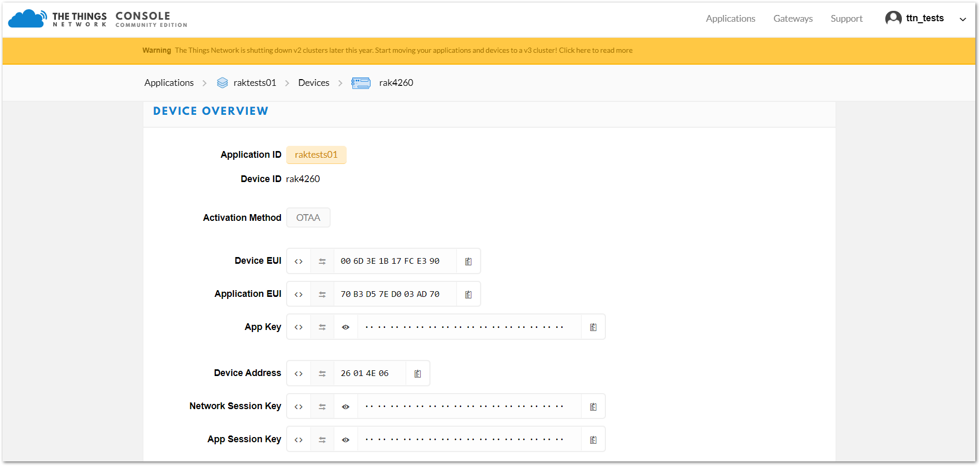Image resolution: width=980 pixels, height=466 pixels.
Task: Reveal the hidden App Key
Action: (346, 327)
